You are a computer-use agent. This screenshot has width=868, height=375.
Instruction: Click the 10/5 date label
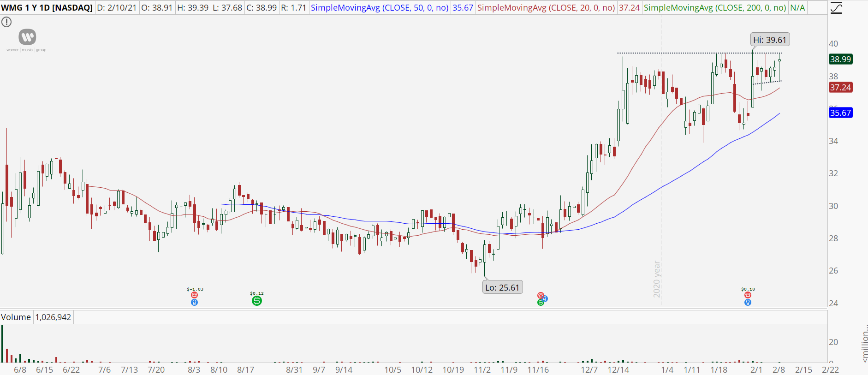(393, 370)
